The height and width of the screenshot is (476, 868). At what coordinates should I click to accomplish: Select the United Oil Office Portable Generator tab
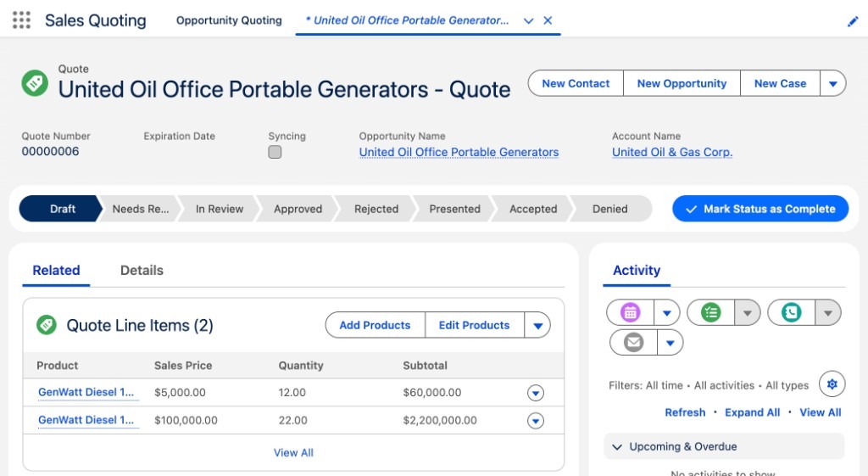coord(407,20)
